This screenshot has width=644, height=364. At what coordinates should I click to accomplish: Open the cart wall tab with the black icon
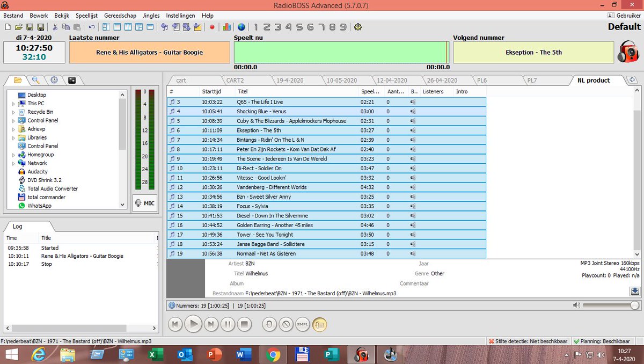pos(72,80)
